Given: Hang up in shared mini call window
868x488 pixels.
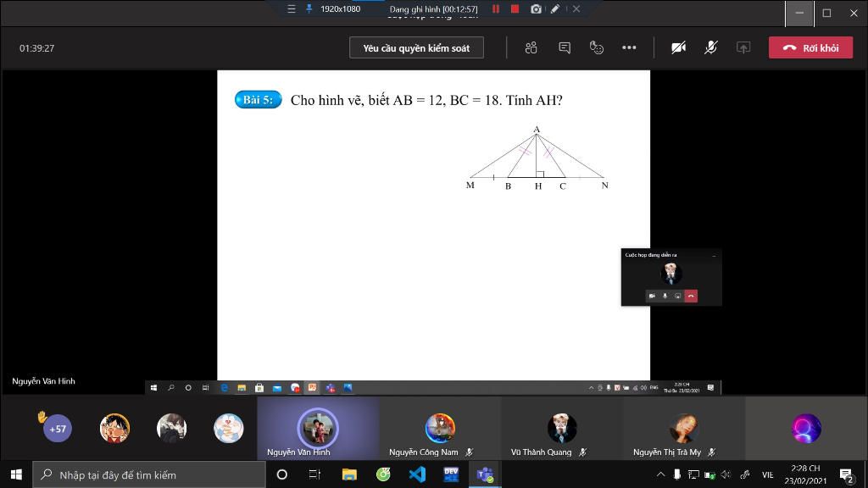Looking at the screenshot, I should pyautogui.click(x=691, y=296).
